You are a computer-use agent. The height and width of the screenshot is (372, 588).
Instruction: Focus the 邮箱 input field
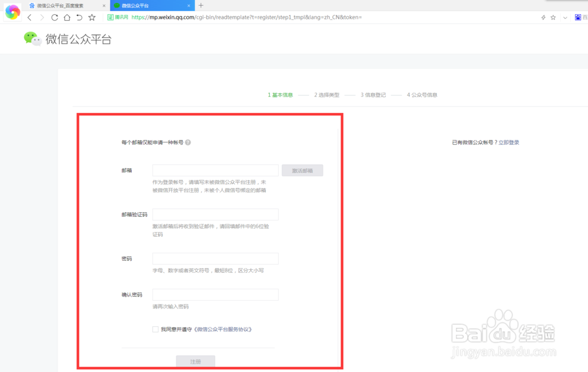pos(215,170)
